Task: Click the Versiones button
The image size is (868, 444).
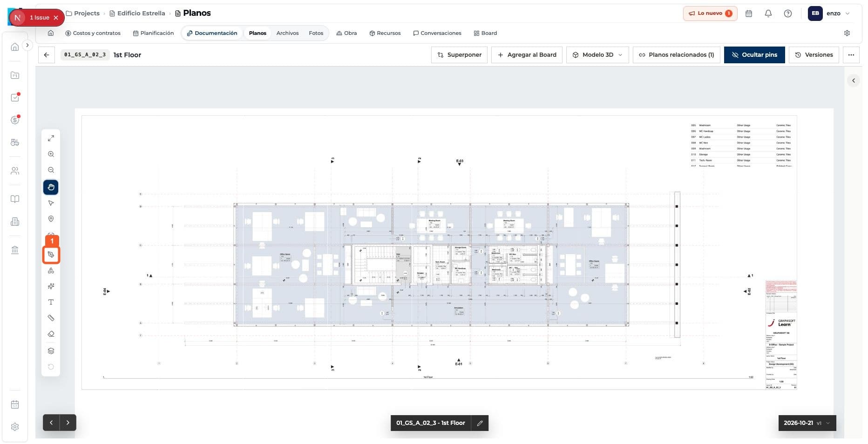Action: click(814, 55)
